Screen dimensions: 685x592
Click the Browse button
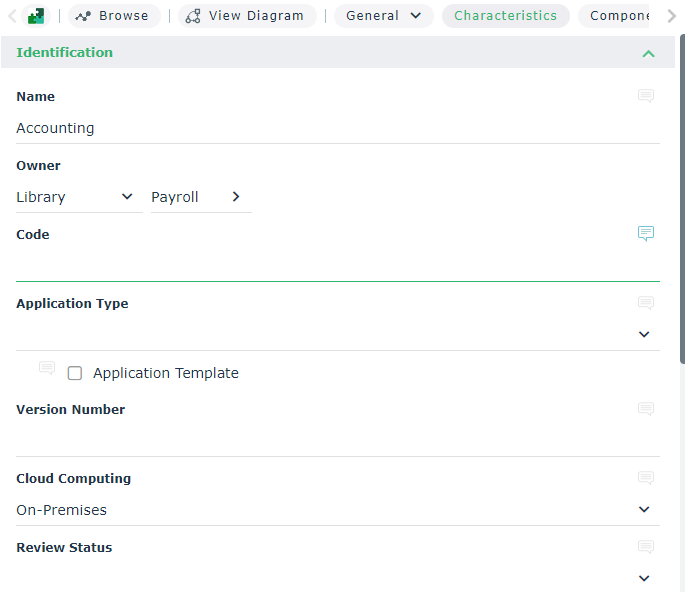114,16
